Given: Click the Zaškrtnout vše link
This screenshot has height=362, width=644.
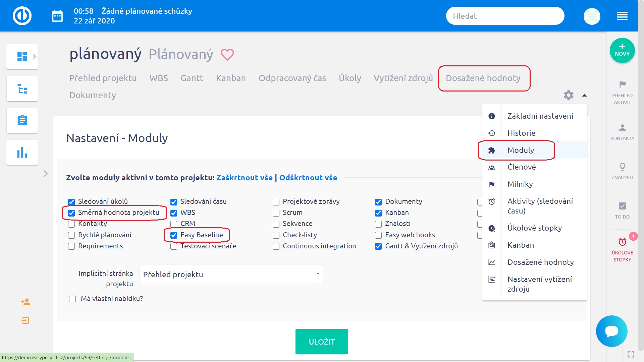Looking at the screenshot, I should (x=245, y=178).
